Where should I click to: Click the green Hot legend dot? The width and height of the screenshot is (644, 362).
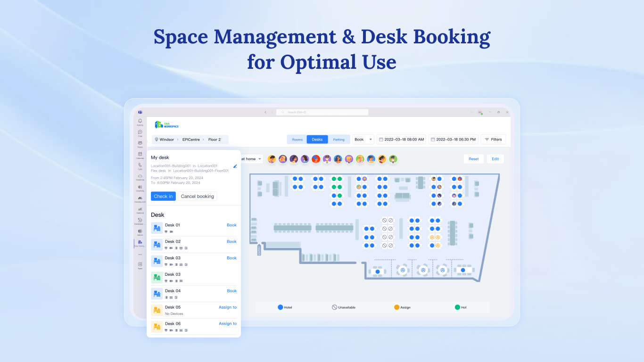coord(457,307)
